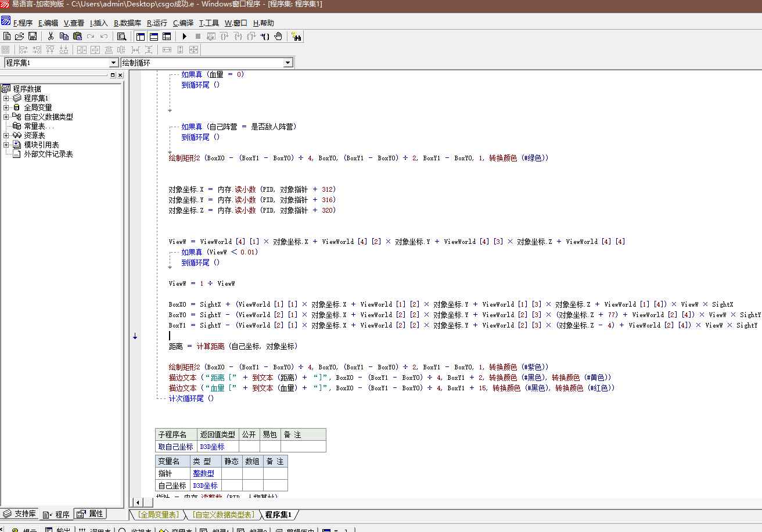Expand the 全局变量 tree node
Viewport: 762px width, 532px height.
6,107
